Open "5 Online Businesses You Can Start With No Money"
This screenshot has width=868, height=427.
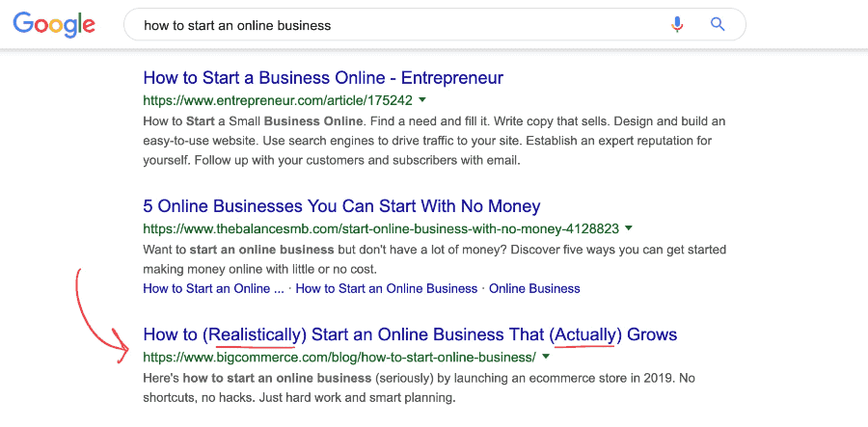coord(341,206)
